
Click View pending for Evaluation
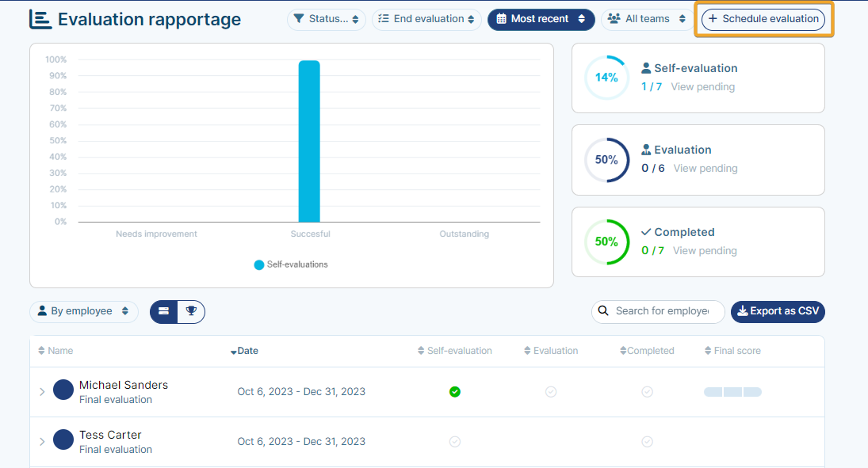click(x=705, y=168)
